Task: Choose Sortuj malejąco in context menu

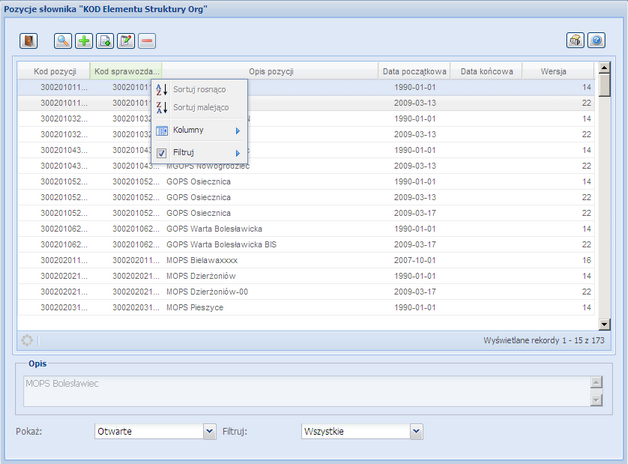Action: [x=199, y=107]
